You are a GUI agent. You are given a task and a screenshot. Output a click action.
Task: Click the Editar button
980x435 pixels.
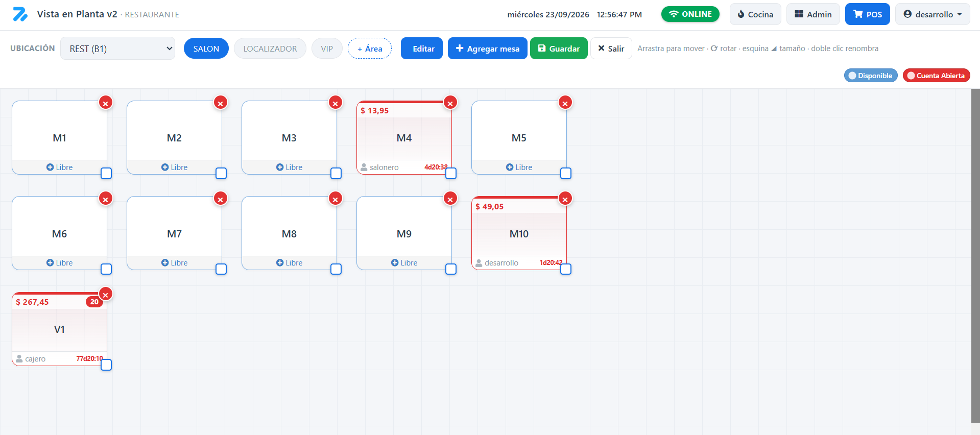(x=422, y=49)
